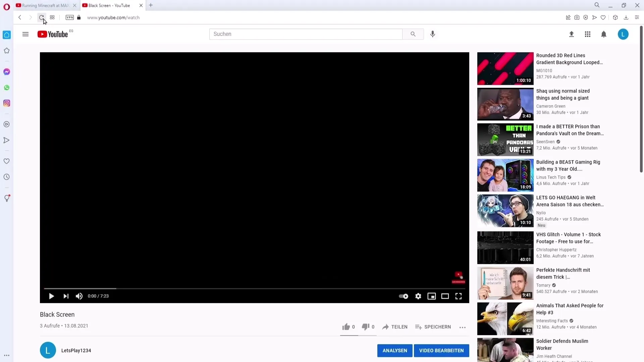The height and width of the screenshot is (362, 644).
Task: Open the heart pinboards icon in sidebar
Action: 7,161
